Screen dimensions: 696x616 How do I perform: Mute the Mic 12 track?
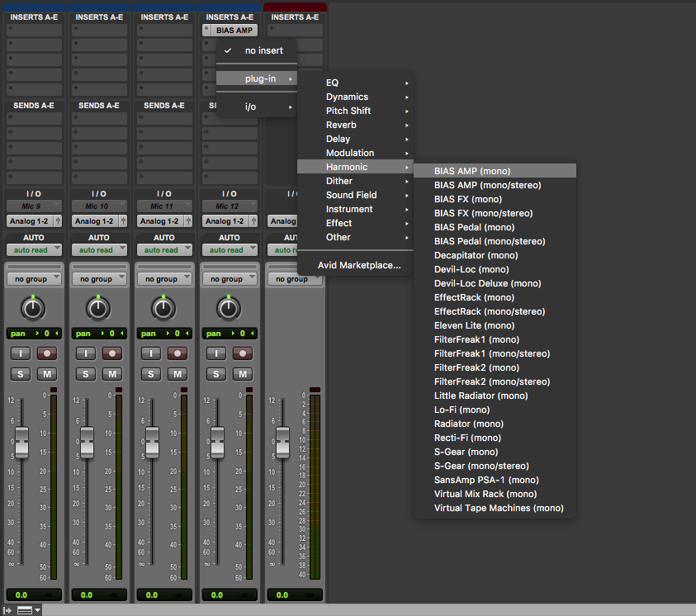(243, 374)
